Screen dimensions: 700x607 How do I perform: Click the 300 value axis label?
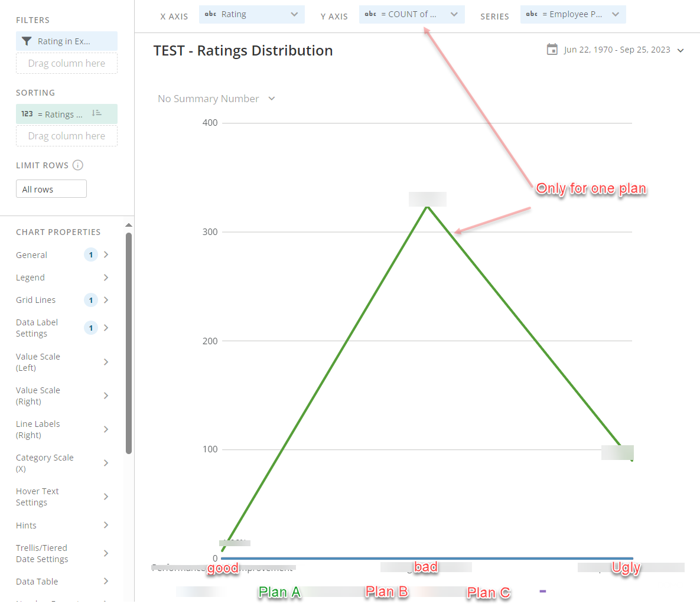pos(210,231)
